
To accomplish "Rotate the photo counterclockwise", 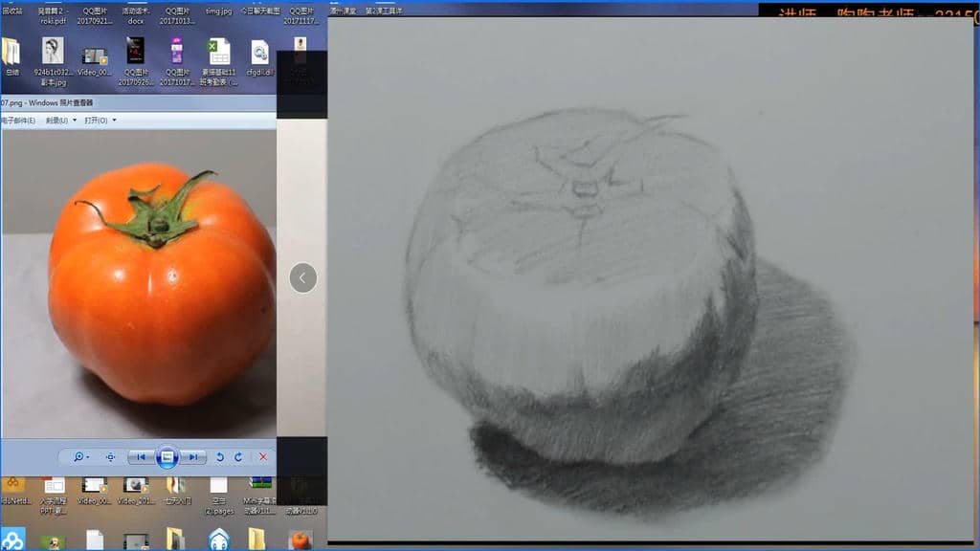I will click(x=220, y=457).
